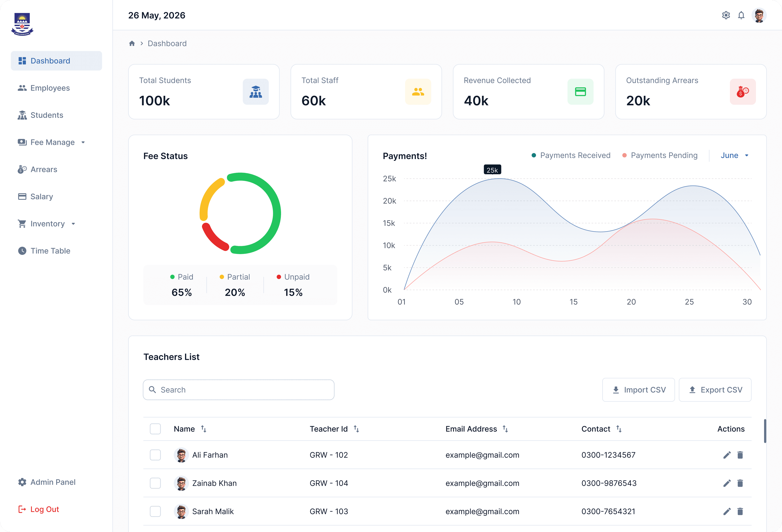Check the box for Zainab Khan
This screenshot has width=782, height=532.
155,483
